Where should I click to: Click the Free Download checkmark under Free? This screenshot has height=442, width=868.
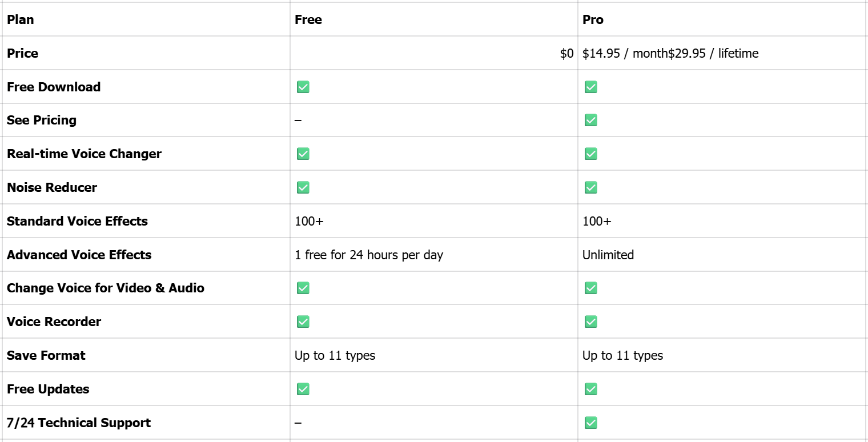tap(303, 87)
